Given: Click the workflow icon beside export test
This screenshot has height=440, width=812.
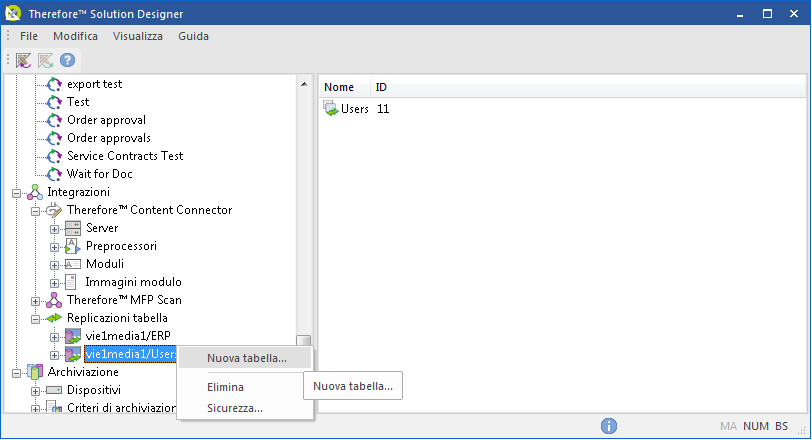Looking at the screenshot, I should [x=54, y=84].
